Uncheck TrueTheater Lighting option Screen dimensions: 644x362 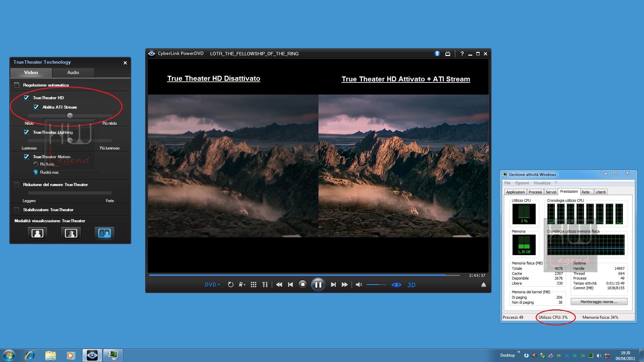click(x=26, y=132)
